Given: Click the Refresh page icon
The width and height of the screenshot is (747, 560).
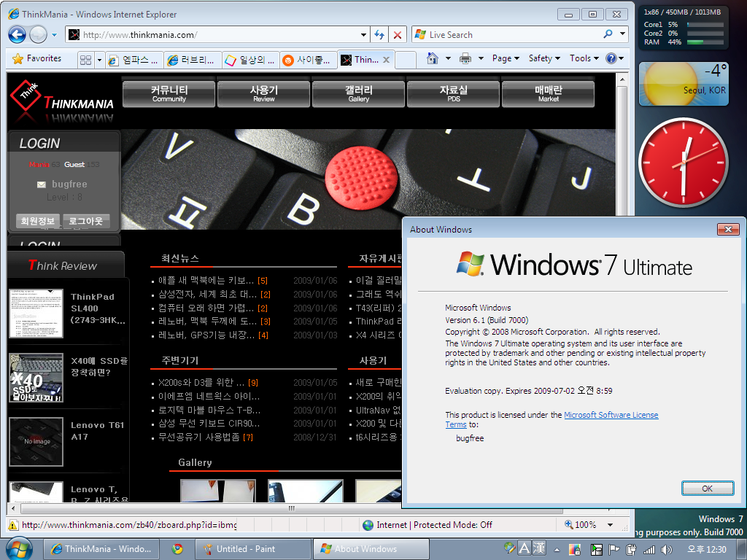Looking at the screenshot, I should 379,35.
